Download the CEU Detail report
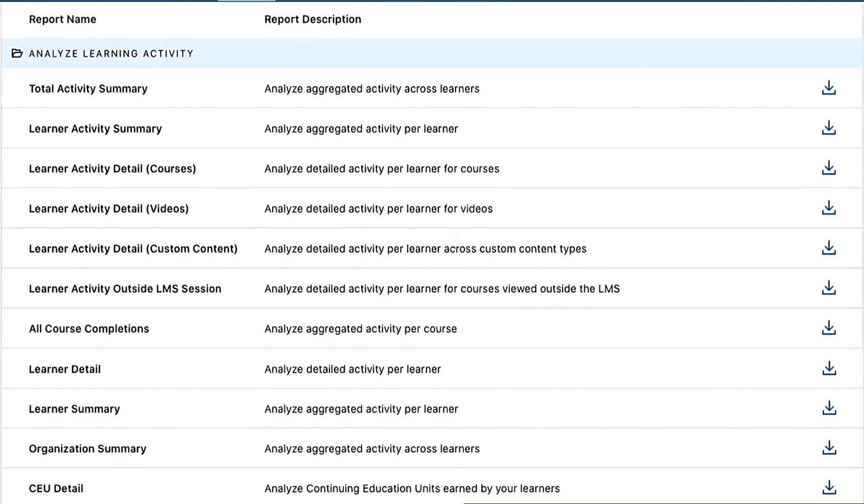This screenshot has width=864, height=504. coord(829,488)
